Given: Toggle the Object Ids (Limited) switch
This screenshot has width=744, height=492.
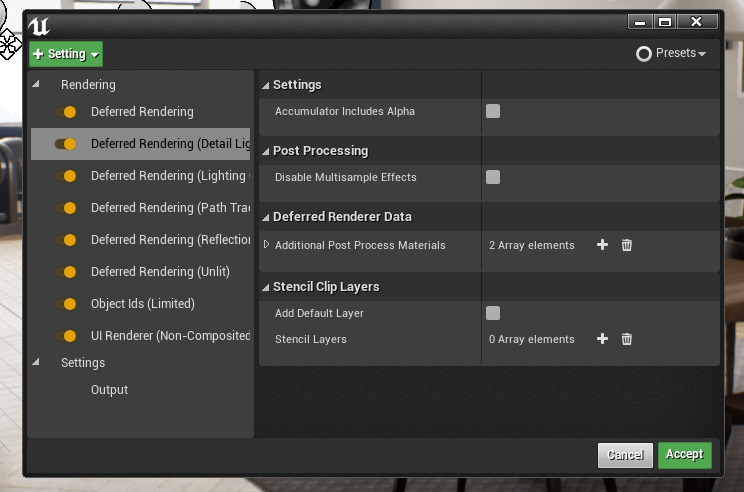Looking at the screenshot, I should point(66,304).
